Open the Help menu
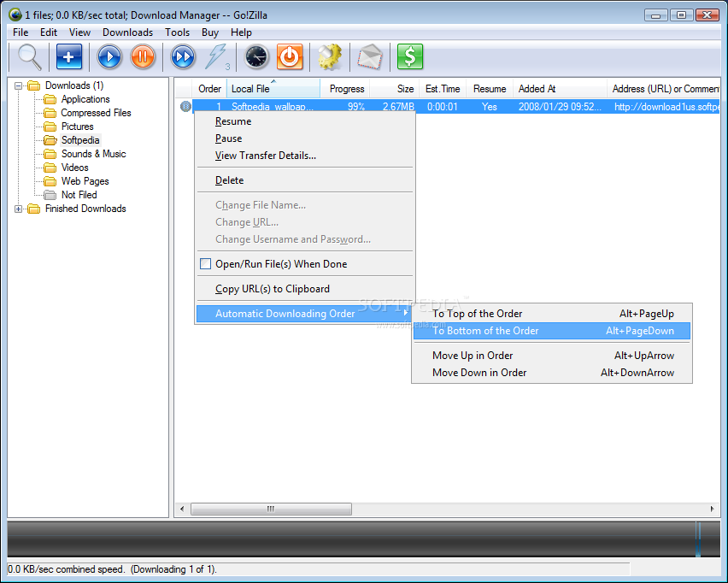 (x=241, y=32)
